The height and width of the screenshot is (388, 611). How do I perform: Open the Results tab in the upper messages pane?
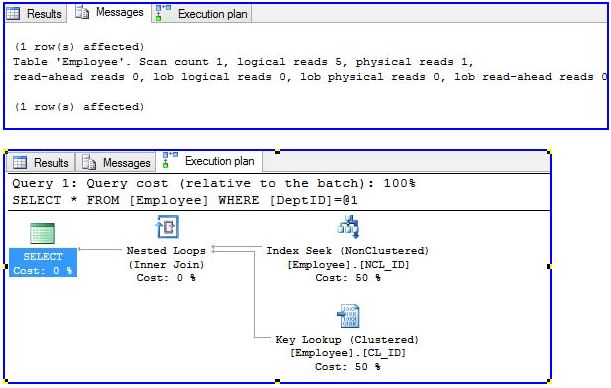pos(35,14)
